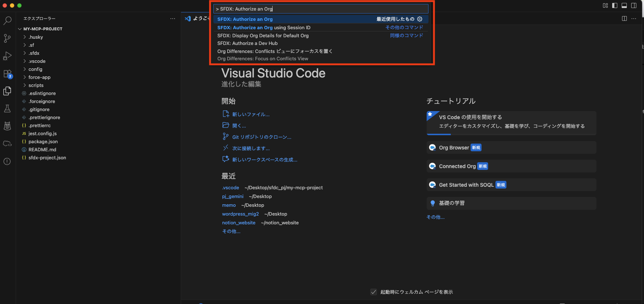Screen dimensions: 644x304
Task: Split the editor right
Action: pos(624,19)
